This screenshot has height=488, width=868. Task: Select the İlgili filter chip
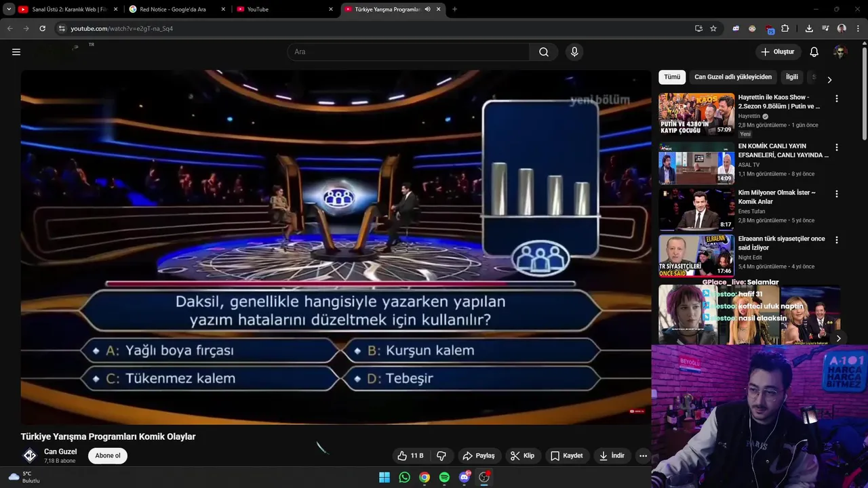(792, 77)
